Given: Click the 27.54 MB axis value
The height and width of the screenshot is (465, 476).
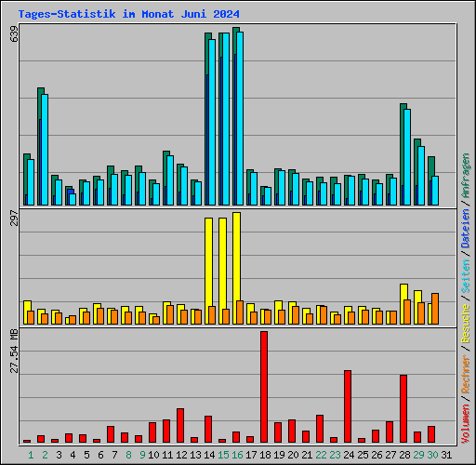Looking at the screenshot, I should click(x=14, y=351).
